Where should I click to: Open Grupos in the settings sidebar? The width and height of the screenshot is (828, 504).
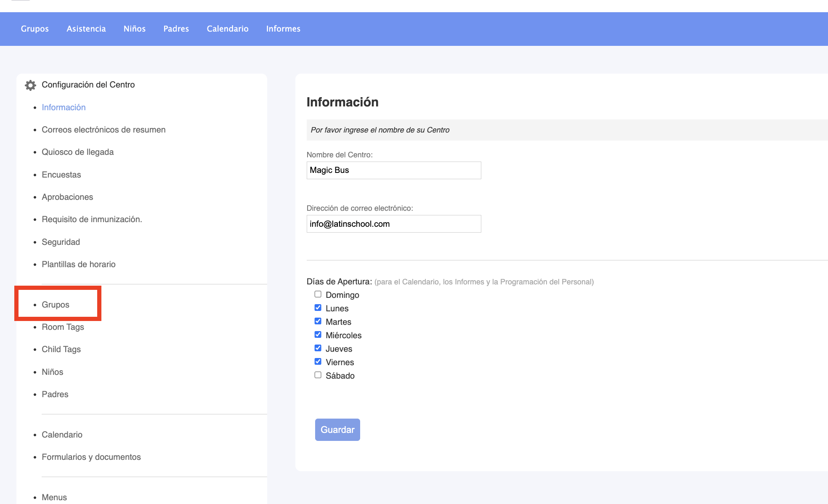[56, 305]
